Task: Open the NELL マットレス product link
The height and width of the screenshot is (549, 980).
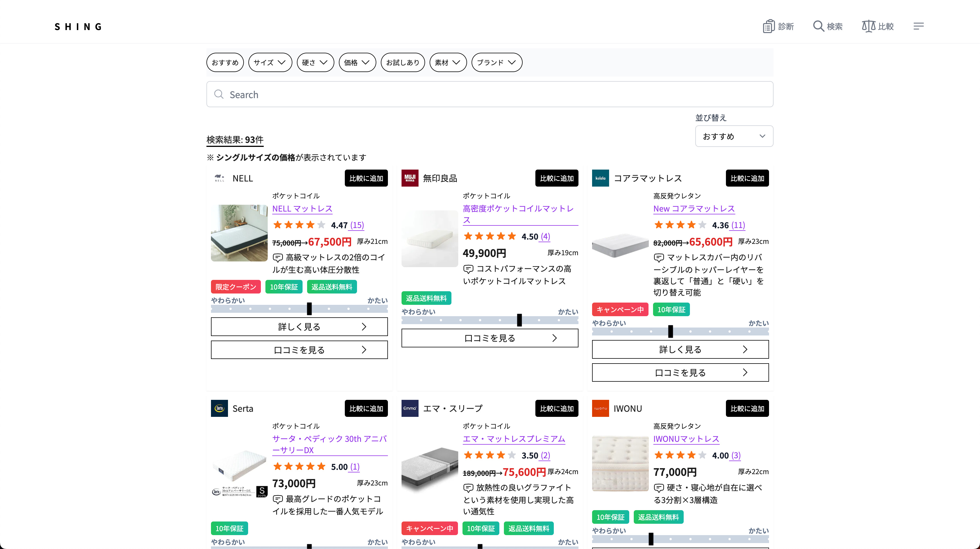Action: point(303,208)
